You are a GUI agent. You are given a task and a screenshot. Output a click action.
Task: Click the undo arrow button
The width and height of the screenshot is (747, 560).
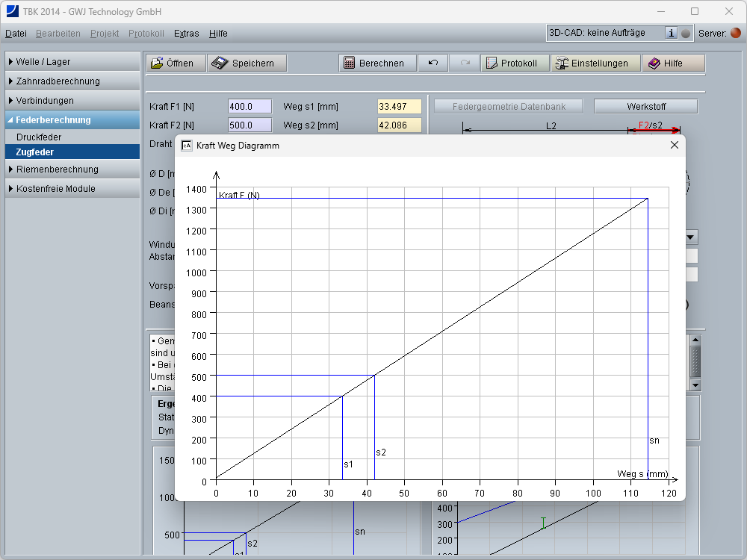[x=433, y=63]
